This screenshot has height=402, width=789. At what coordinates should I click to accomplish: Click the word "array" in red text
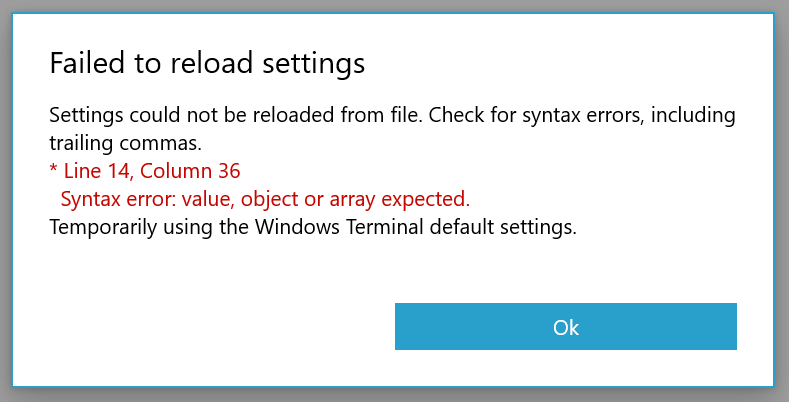point(357,198)
